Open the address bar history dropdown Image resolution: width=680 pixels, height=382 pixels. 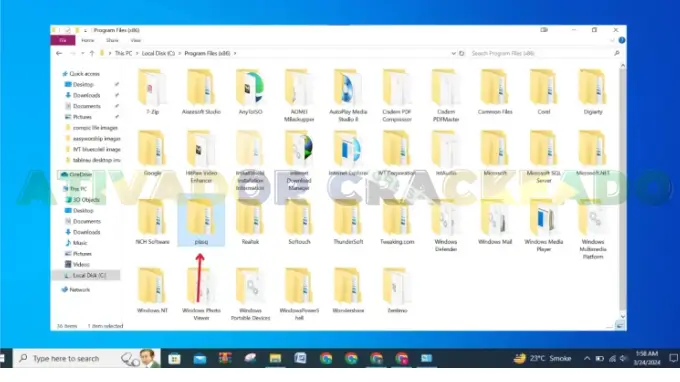pos(453,53)
